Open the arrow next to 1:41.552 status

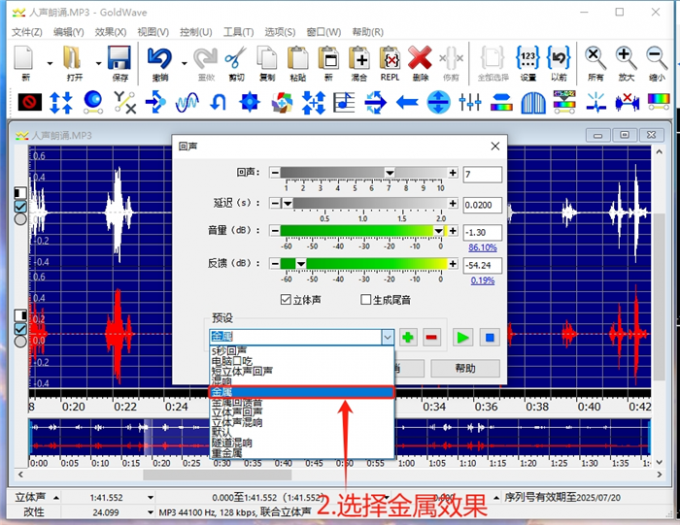pos(150,498)
